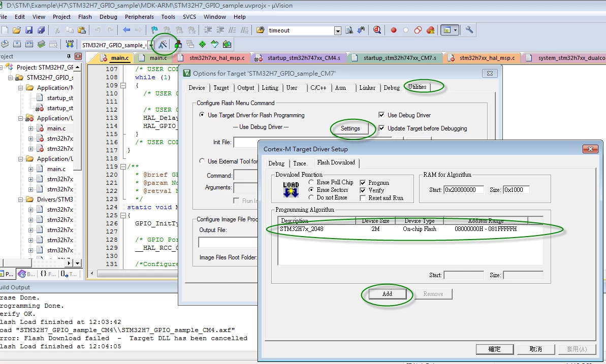Image resolution: width=606 pixels, height=364 pixels.
Task: Click 確定 confirm button
Action: (x=495, y=349)
